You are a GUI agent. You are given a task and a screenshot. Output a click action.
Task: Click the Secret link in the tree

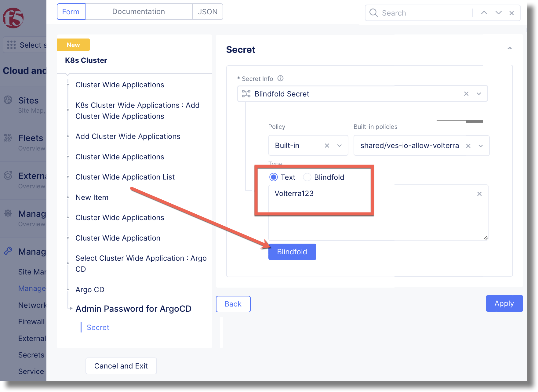[x=98, y=327]
